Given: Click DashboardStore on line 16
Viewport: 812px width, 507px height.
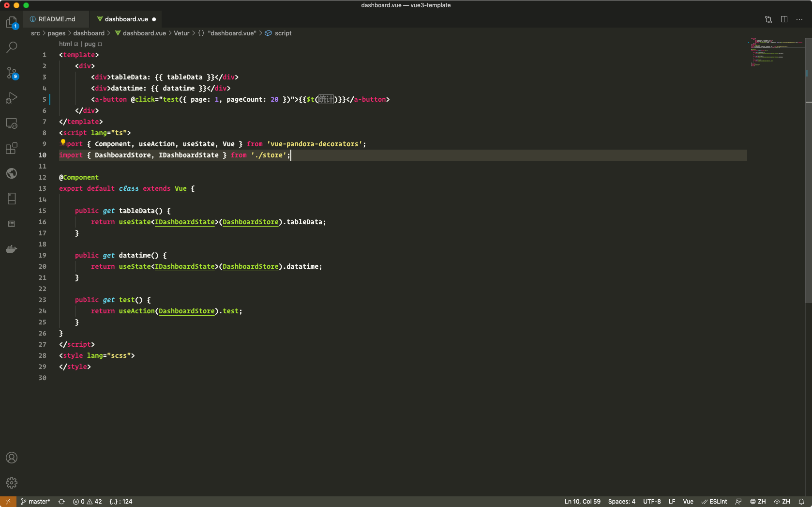Looking at the screenshot, I should coord(251,222).
